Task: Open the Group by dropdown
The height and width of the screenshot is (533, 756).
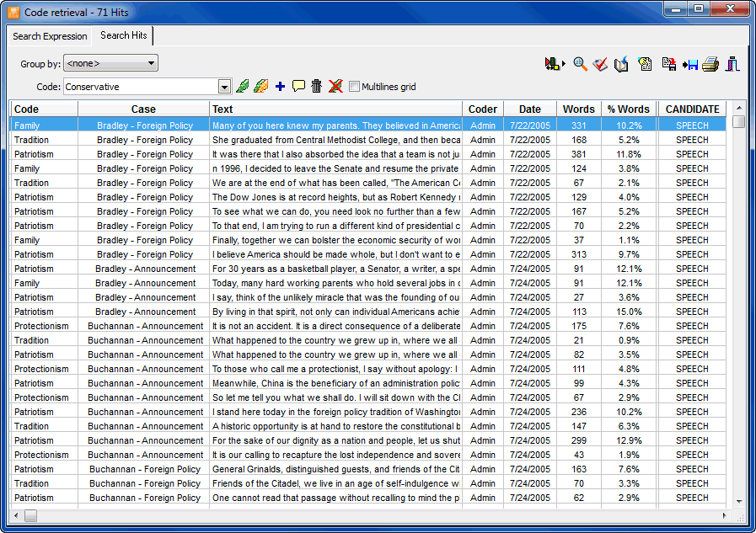Action: click(x=110, y=63)
